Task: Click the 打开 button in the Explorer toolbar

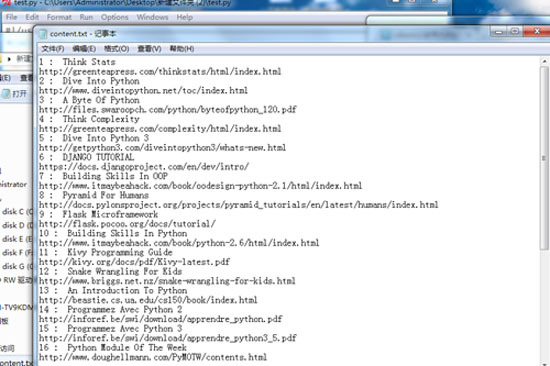Action: point(14,94)
